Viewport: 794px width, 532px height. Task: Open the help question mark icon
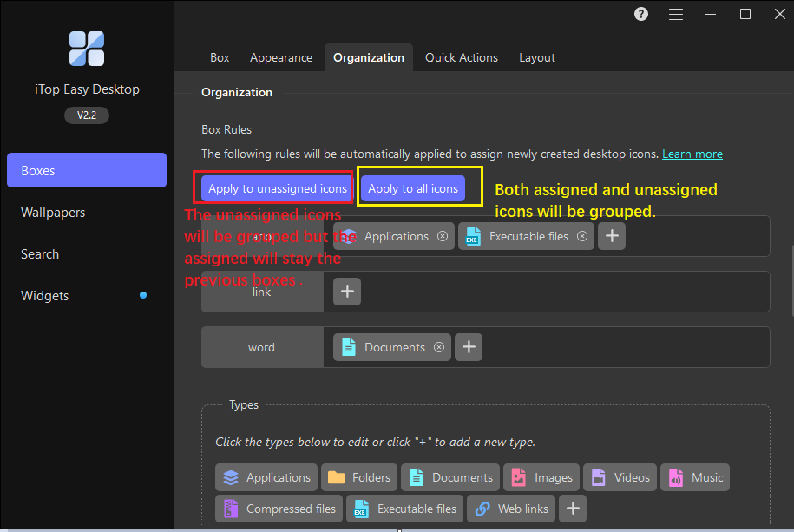pyautogui.click(x=641, y=14)
